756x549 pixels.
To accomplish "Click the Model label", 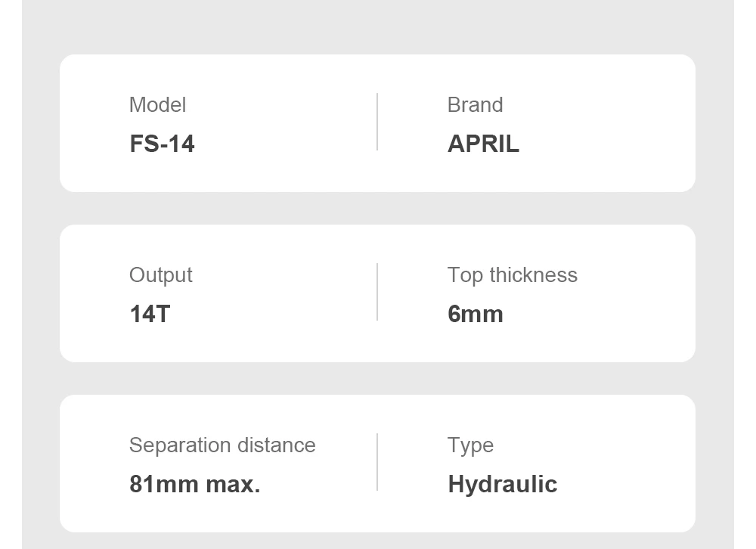I will (157, 104).
